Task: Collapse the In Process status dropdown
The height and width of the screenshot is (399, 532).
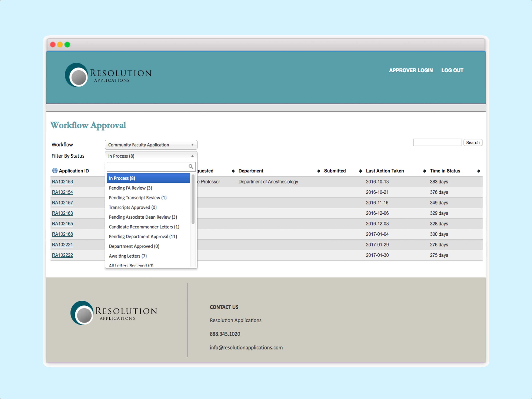Action: point(151,156)
